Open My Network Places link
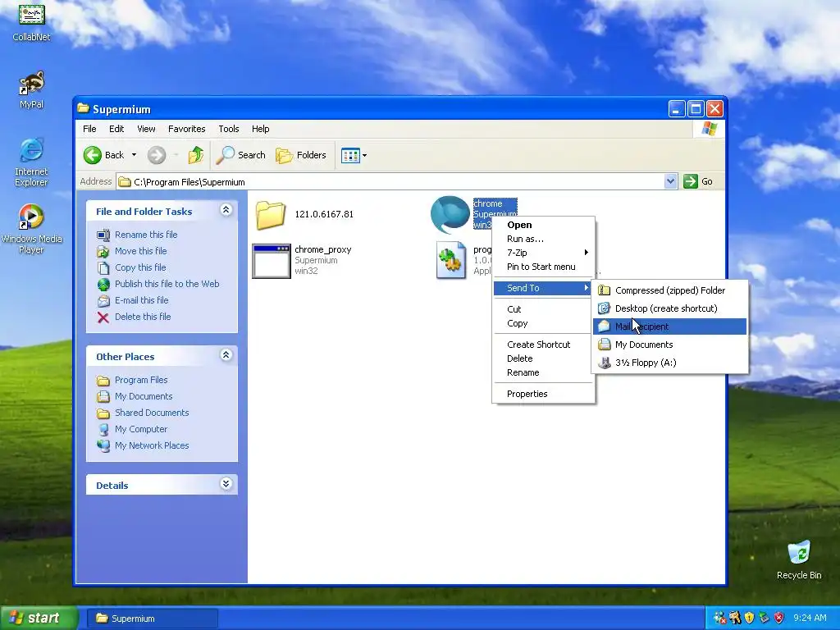The image size is (840, 630). click(152, 445)
